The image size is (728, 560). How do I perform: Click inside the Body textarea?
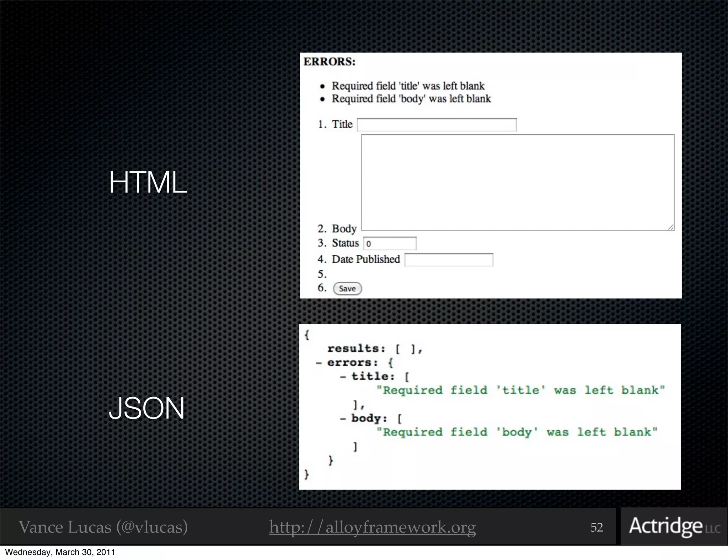tap(518, 182)
